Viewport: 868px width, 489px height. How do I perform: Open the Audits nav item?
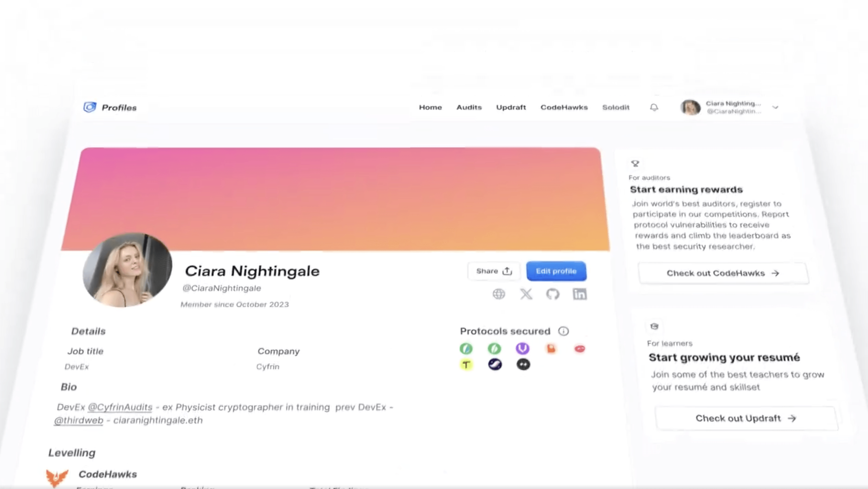[469, 107]
